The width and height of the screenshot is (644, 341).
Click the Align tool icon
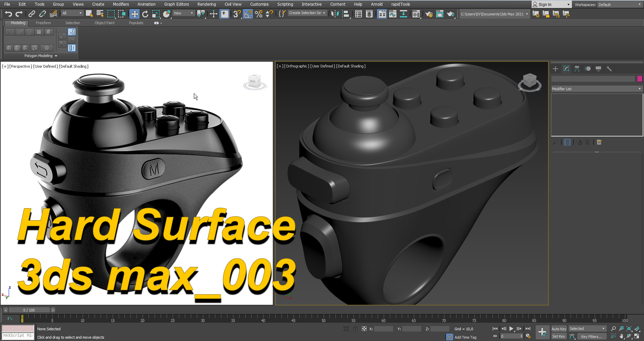click(x=345, y=14)
